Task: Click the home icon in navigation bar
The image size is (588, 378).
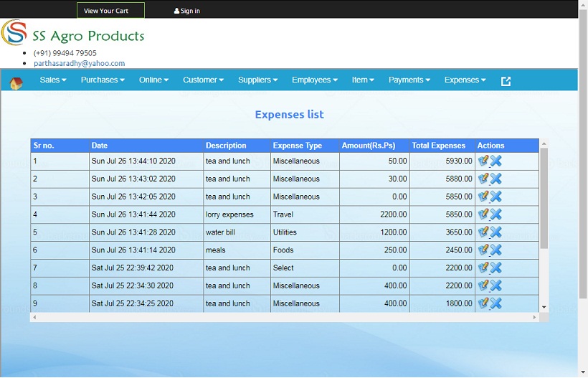Action: coord(16,83)
